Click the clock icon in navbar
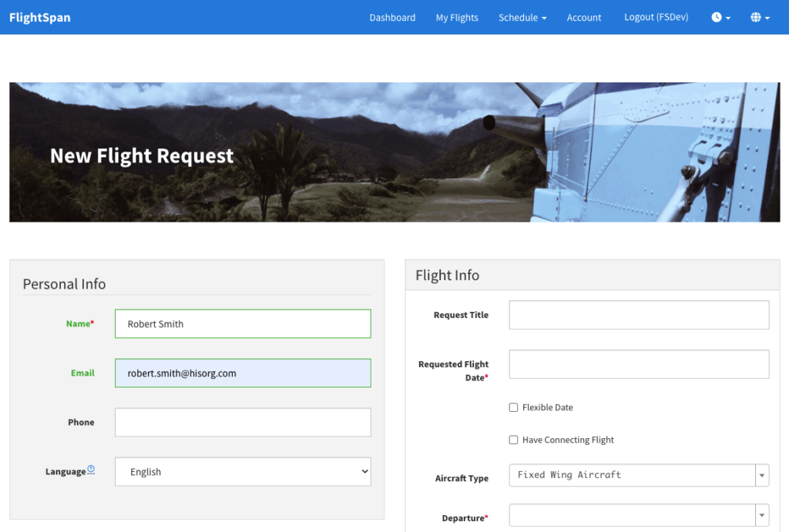 click(720, 18)
